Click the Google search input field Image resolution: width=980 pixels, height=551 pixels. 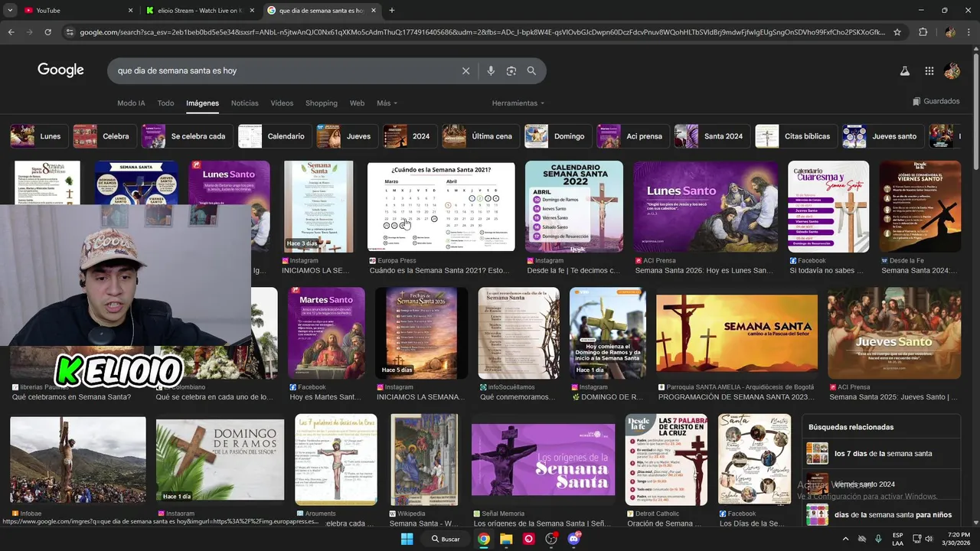(283, 70)
